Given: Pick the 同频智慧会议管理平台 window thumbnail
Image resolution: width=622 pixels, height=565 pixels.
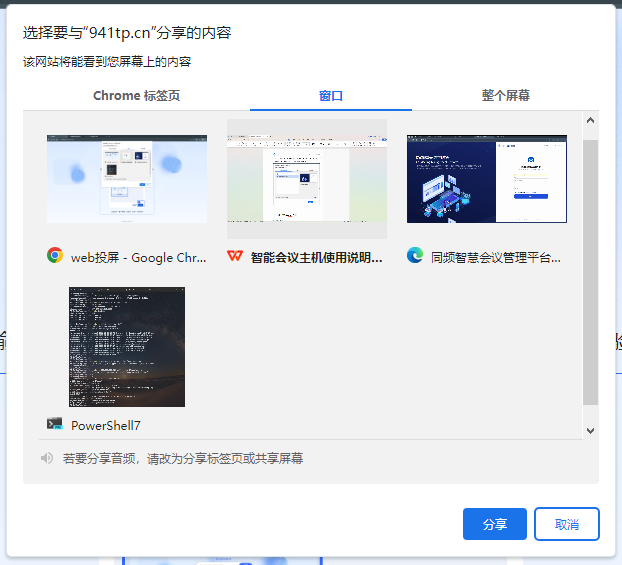Looking at the screenshot, I should point(487,179).
